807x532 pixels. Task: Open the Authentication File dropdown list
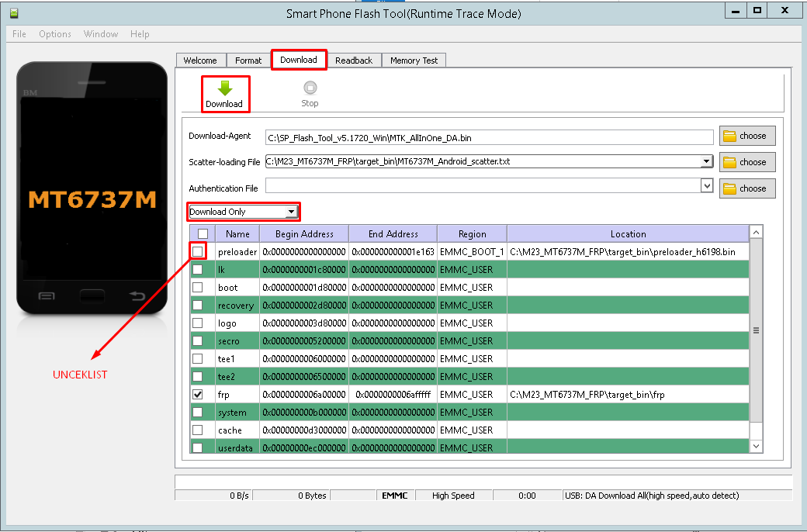click(706, 185)
